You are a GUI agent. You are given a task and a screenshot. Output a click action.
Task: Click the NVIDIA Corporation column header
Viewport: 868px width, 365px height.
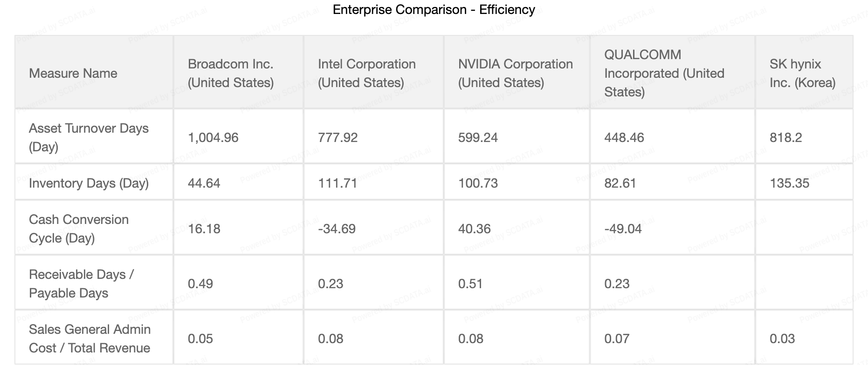click(515, 73)
